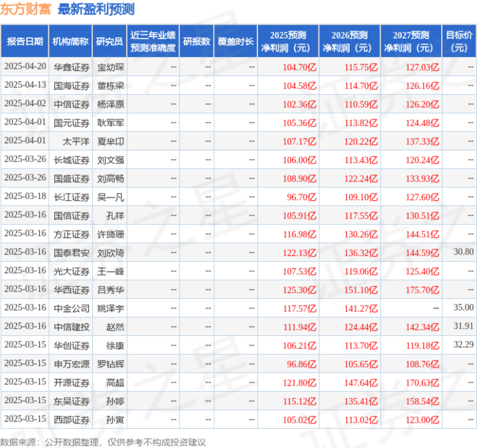Click 华创证券 institution cell
477x448 pixels.
pos(72,345)
